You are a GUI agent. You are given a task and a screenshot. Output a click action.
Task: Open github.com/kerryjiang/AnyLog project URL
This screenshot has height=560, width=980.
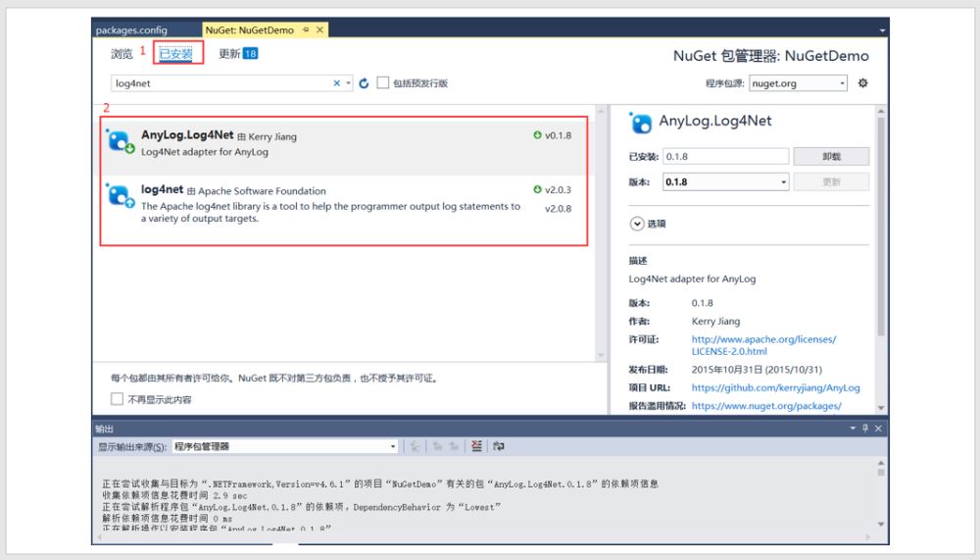pos(775,388)
